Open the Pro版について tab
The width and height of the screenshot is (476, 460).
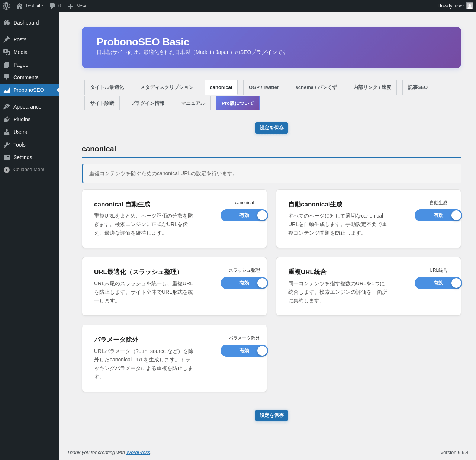click(x=238, y=103)
